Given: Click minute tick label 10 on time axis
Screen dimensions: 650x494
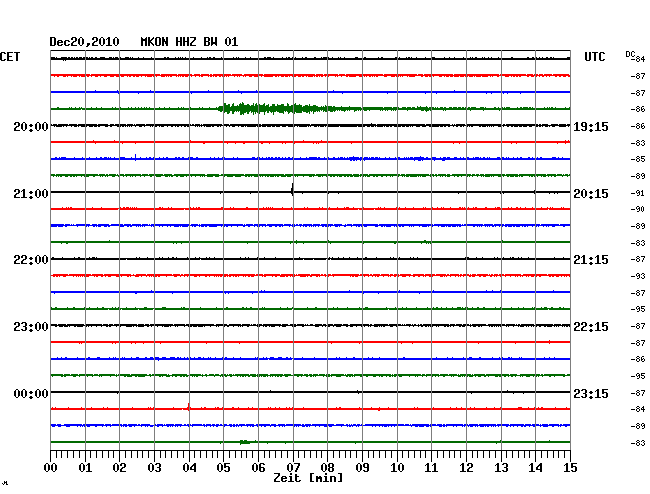Looking at the screenshot, I should [397, 468].
